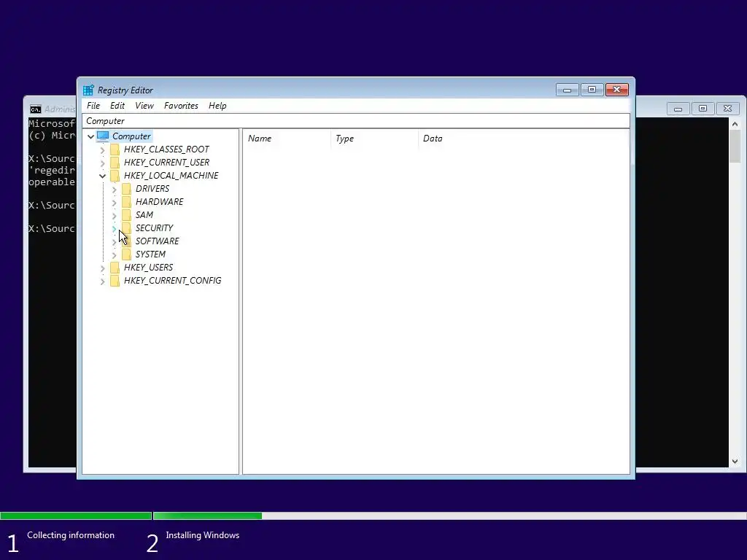Click the Collecting information step label

71,535
